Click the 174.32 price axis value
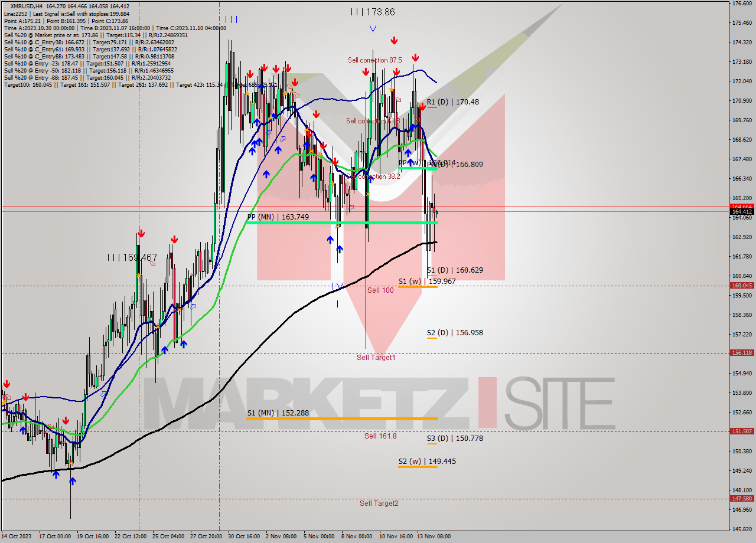Image resolution: width=756 pixels, height=543 pixels. [742, 42]
